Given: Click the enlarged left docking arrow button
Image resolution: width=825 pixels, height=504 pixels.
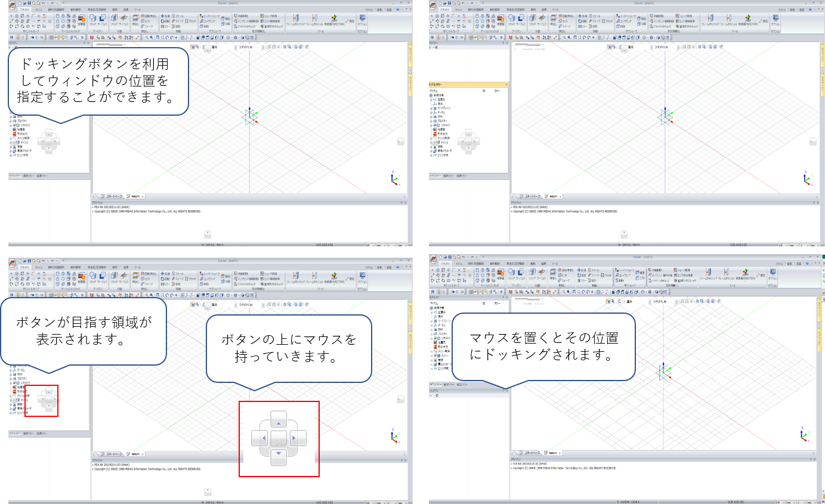Looking at the screenshot, I should [x=260, y=438].
